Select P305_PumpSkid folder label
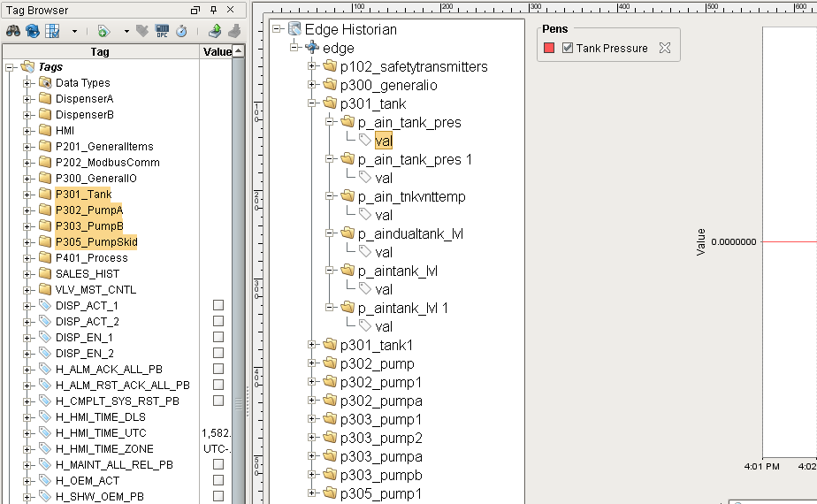 96,242
